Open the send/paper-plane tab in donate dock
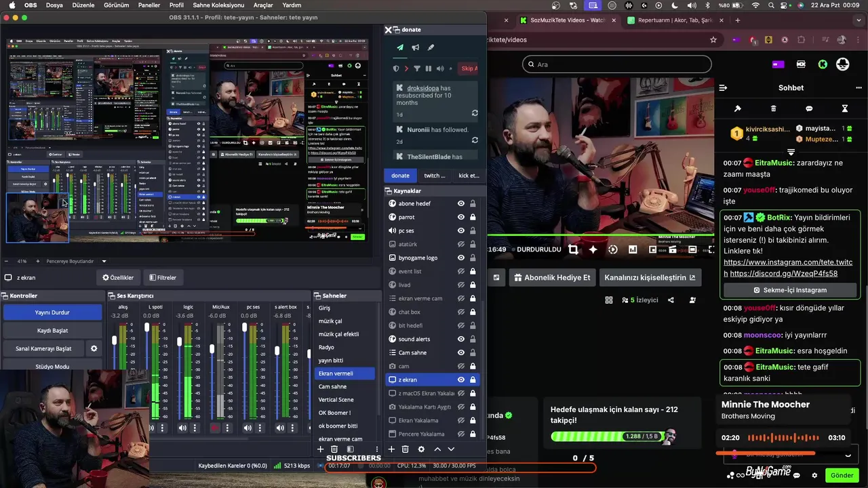The height and width of the screenshot is (488, 868). pos(400,47)
